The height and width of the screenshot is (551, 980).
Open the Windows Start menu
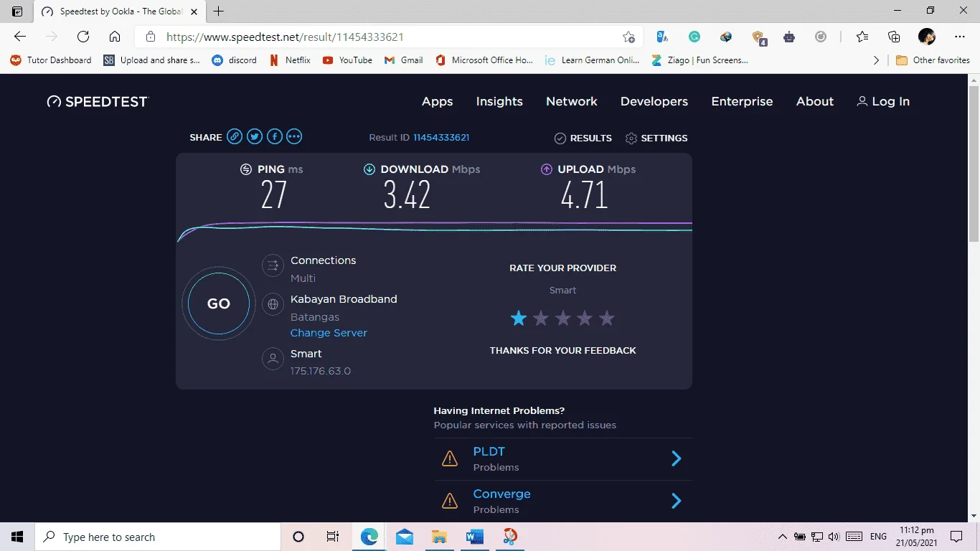tap(17, 537)
